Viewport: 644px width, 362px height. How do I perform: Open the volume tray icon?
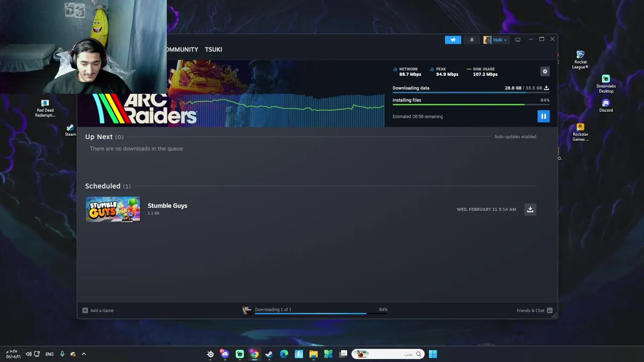coord(28,354)
